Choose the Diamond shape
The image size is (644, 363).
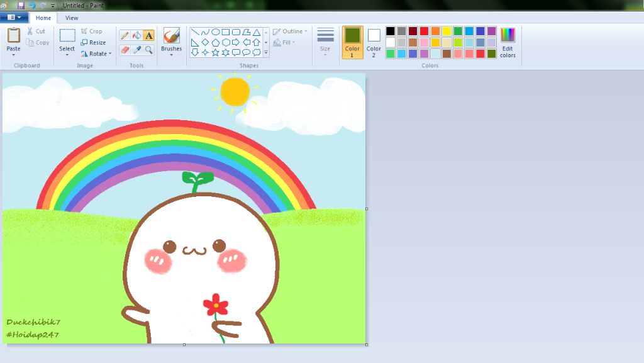206,42
